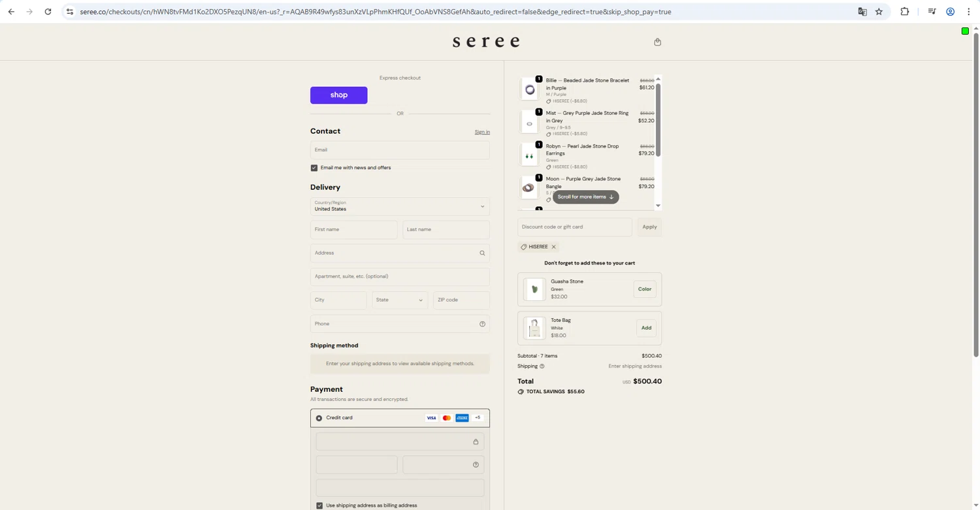Open the shopping bag cart icon
This screenshot has height=510, width=980.
(657, 42)
